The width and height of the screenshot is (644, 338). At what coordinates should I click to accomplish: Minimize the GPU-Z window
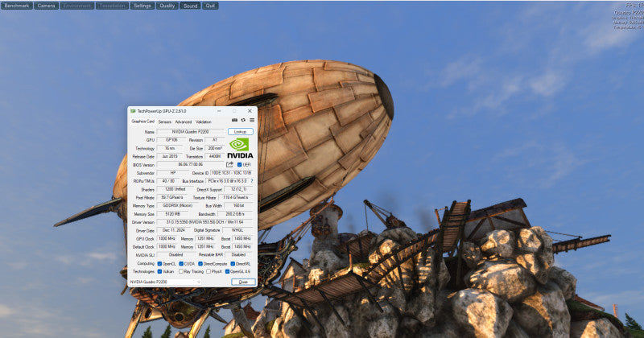coord(219,111)
